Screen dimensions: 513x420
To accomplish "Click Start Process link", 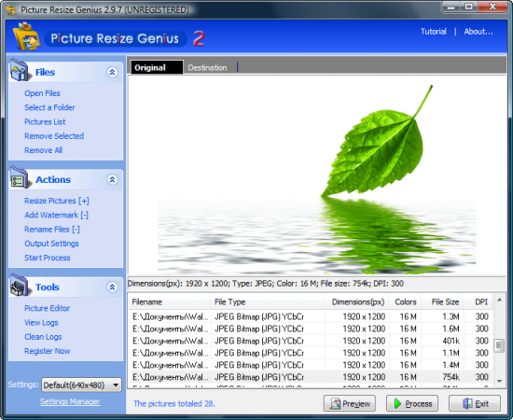I will pyautogui.click(x=48, y=258).
